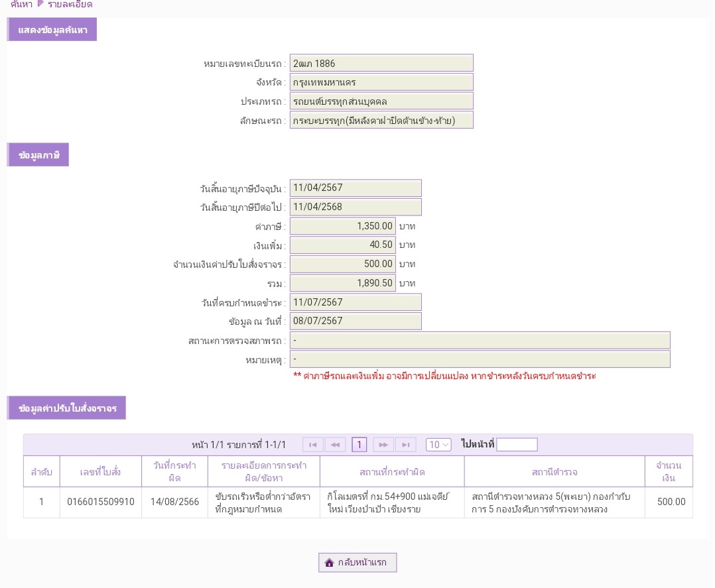Click the สถานะการตรวจสภาพรถ field
This screenshot has height=588, width=715.
(x=480, y=341)
